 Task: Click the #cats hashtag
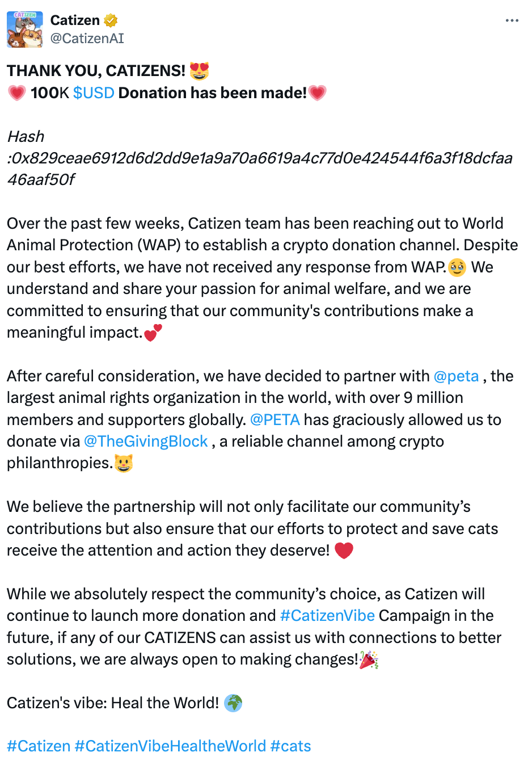coord(291,746)
